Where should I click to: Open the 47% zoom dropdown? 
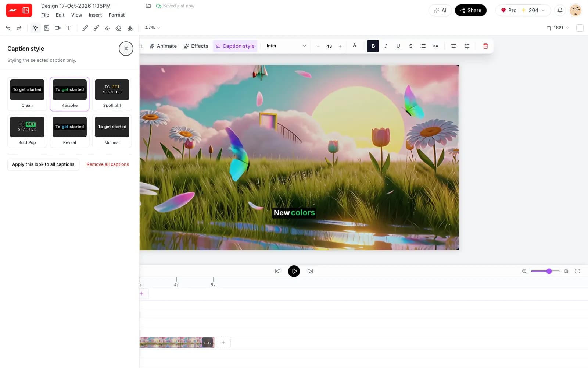[x=153, y=28]
